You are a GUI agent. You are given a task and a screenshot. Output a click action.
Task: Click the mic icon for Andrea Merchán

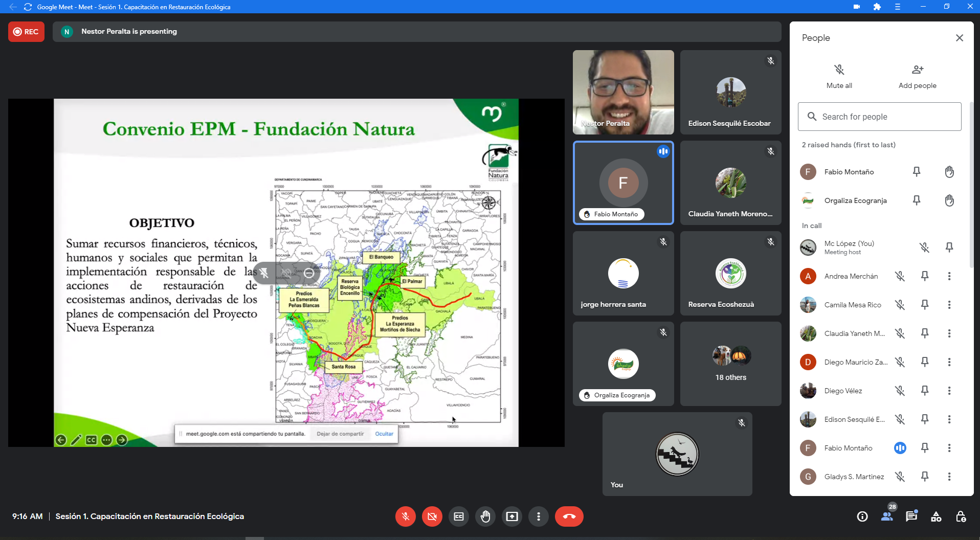[900, 276]
